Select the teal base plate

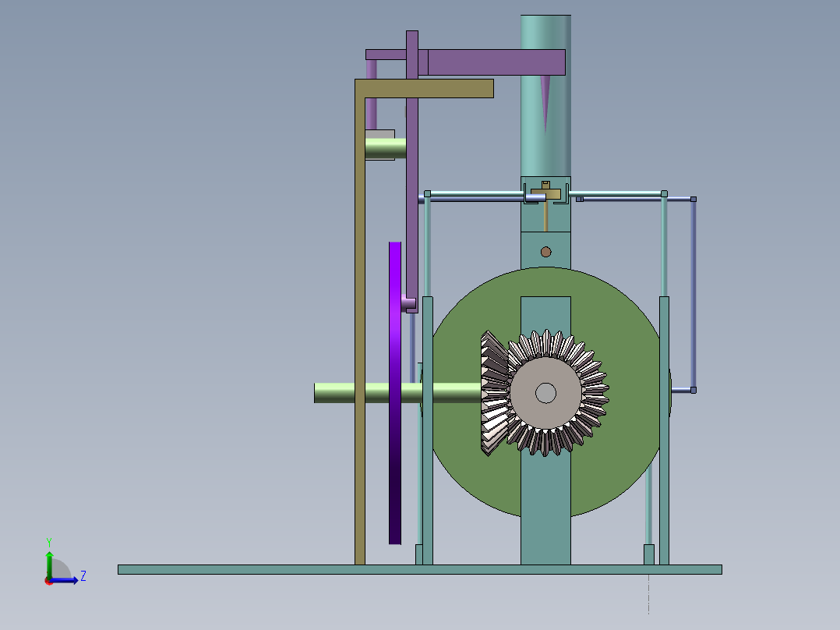(x=419, y=569)
